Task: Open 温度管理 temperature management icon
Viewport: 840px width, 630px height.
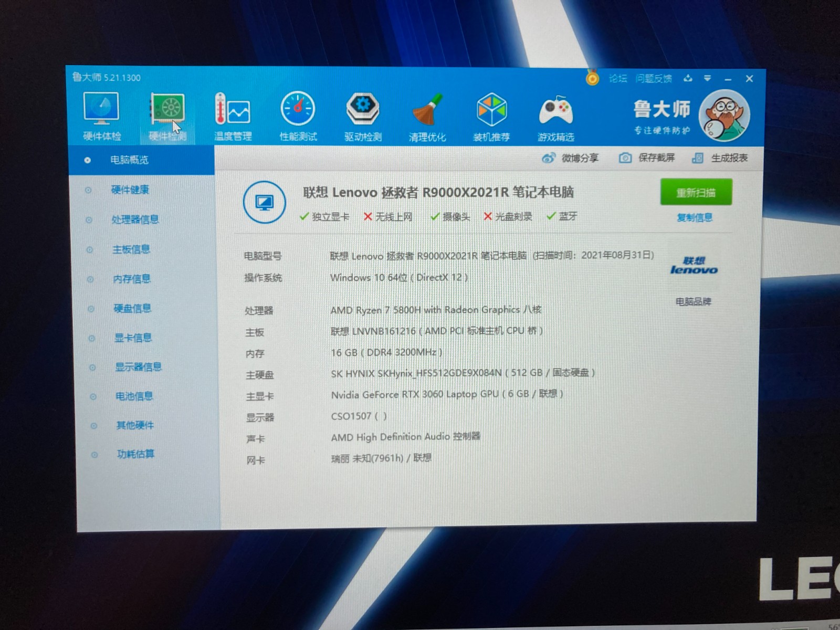Action: 233,117
